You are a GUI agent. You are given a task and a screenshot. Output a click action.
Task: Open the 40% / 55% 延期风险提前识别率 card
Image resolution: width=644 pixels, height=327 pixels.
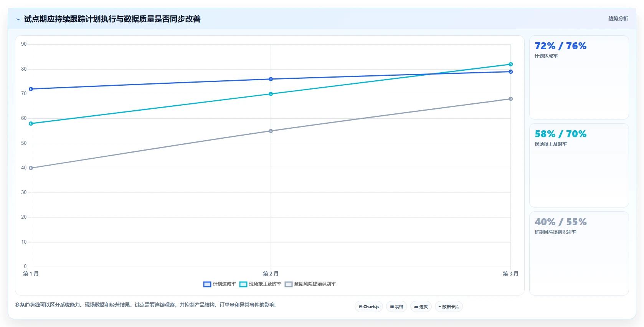click(x=579, y=254)
